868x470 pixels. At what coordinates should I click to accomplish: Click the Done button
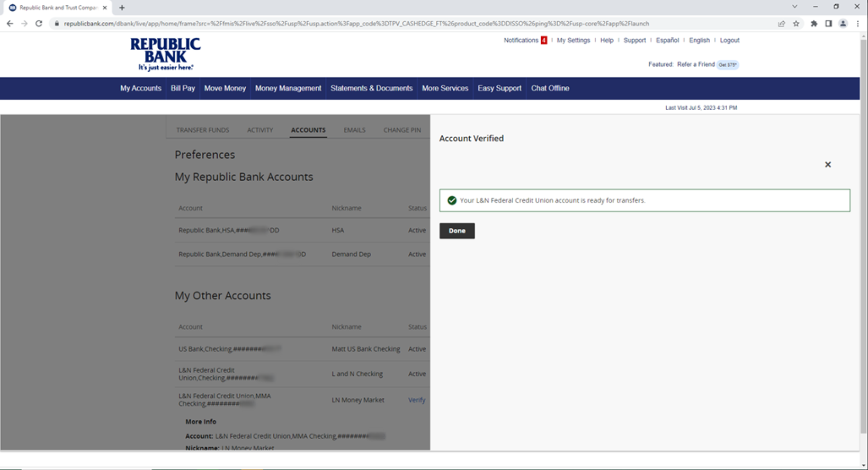tap(457, 231)
